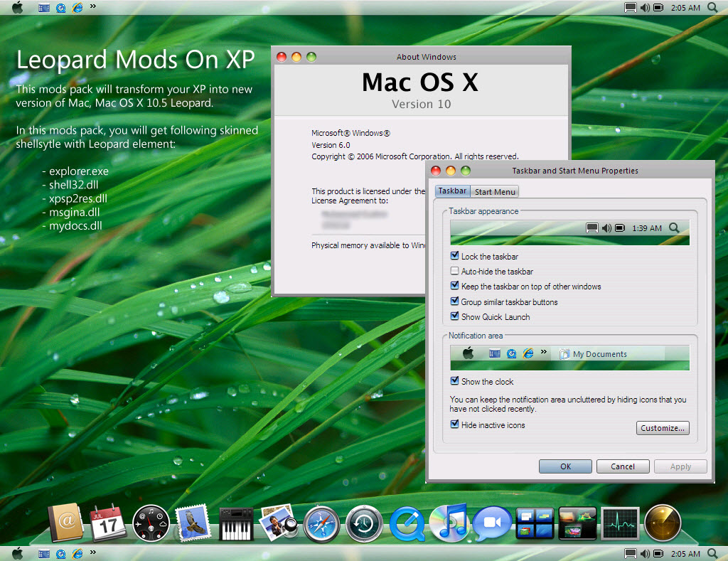Uncheck Lock the taskbar
728x561 pixels.
coord(454,256)
